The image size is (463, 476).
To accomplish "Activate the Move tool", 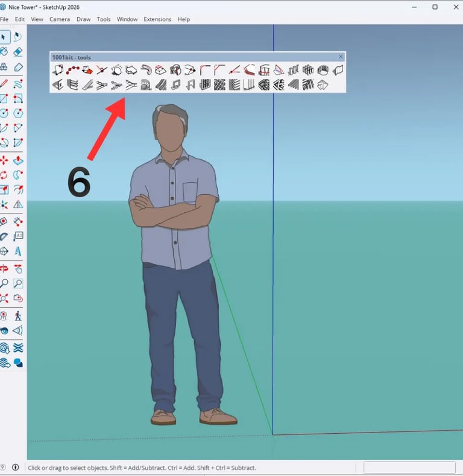I will pyautogui.click(x=4, y=160).
